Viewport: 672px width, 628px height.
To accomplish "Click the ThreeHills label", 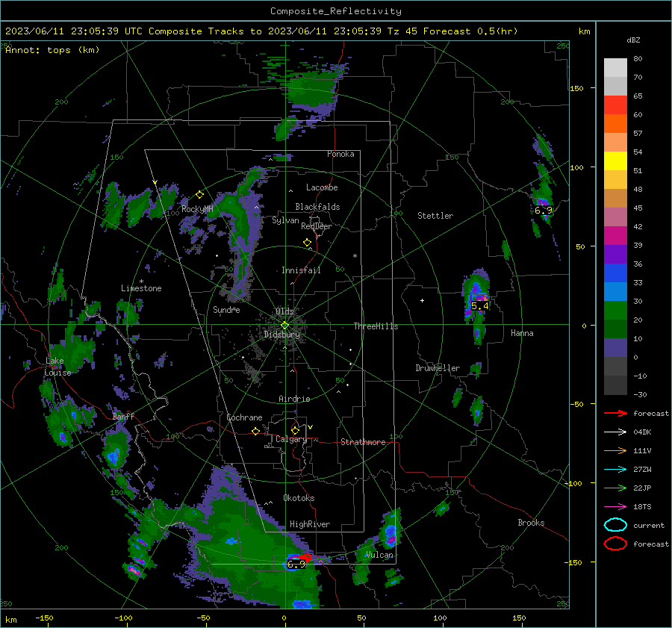I will click(376, 326).
